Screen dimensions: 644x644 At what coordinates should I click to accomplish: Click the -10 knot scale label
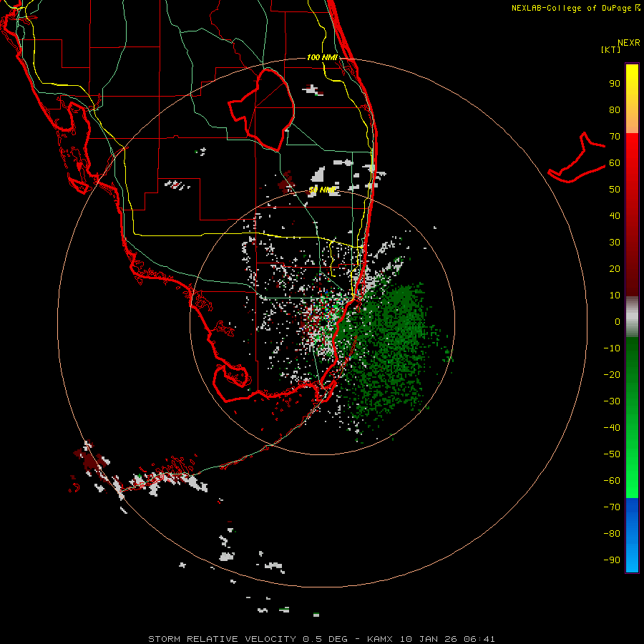click(x=612, y=348)
